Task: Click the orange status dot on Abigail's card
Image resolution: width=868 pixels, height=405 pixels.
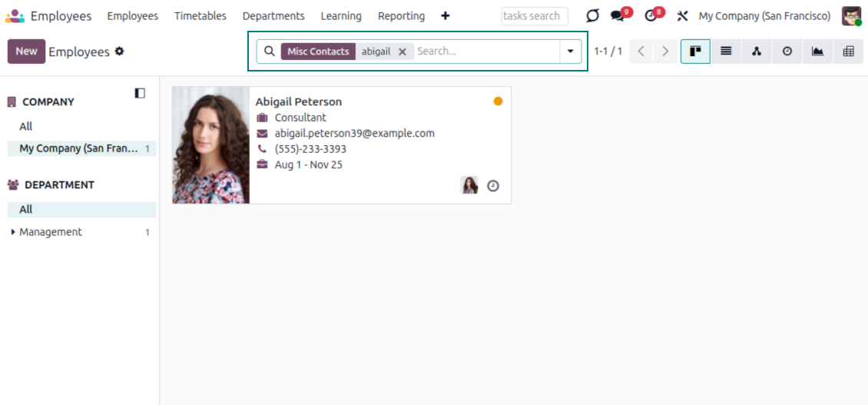Action: [498, 101]
